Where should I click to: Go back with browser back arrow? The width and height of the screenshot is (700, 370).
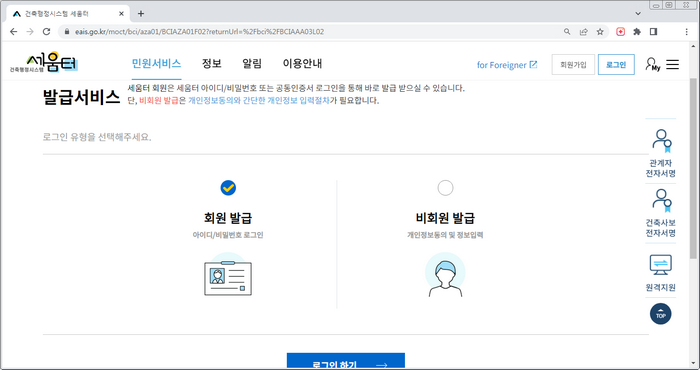pyautogui.click(x=13, y=32)
